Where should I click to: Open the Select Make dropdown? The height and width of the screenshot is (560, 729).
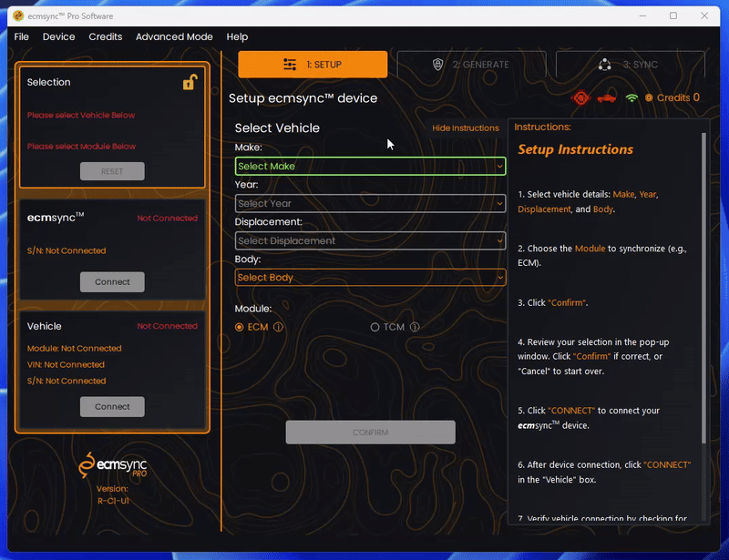[x=370, y=166]
